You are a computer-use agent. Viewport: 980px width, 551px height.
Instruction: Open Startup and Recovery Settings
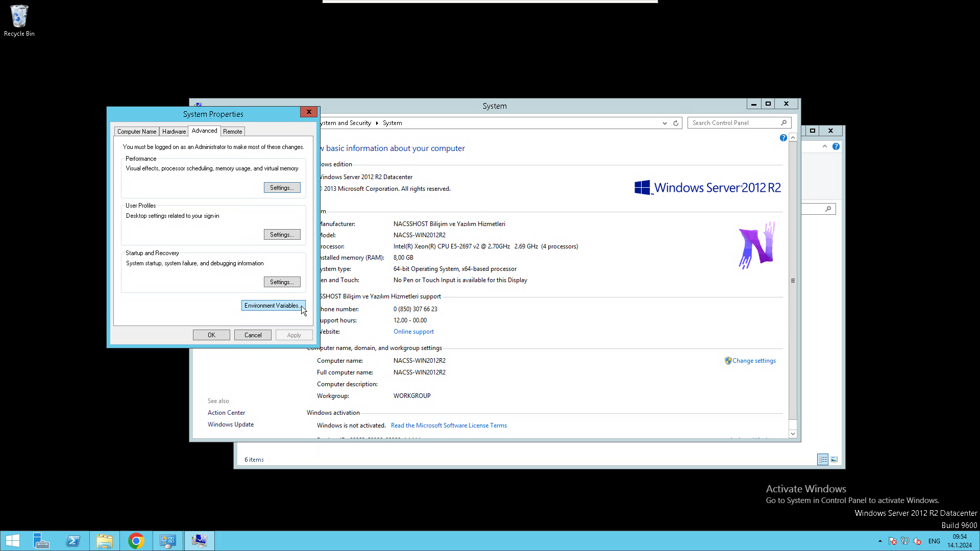(282, 282)
